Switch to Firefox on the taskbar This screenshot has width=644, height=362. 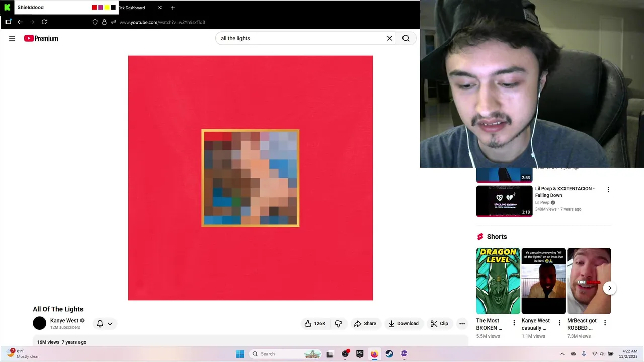[374, 354]
